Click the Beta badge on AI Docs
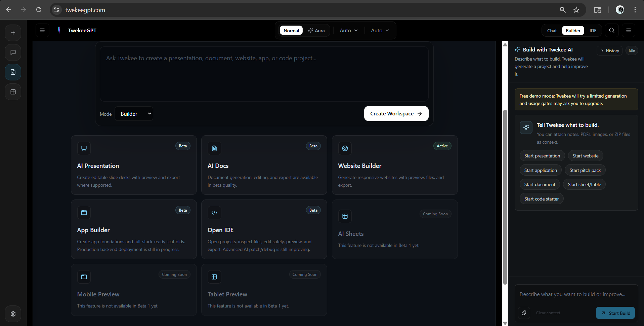The image size is (644, 326). pos(313,146)
